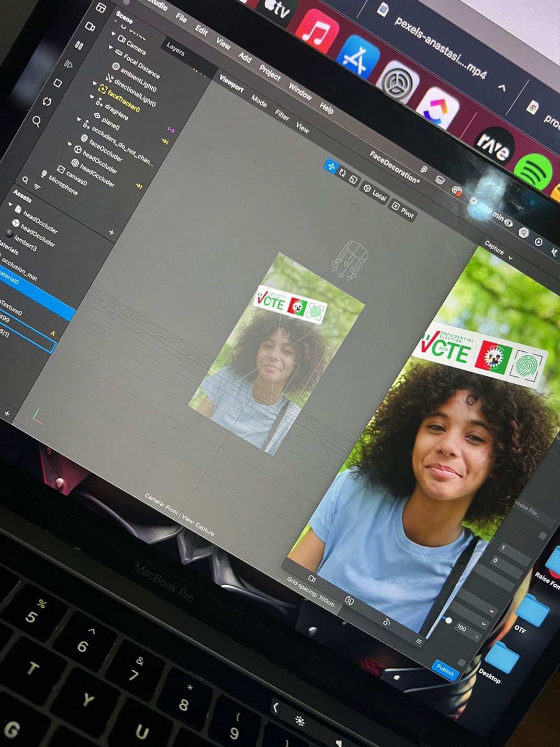Collapse the dragHere node
560x747 pixels.
92,97
